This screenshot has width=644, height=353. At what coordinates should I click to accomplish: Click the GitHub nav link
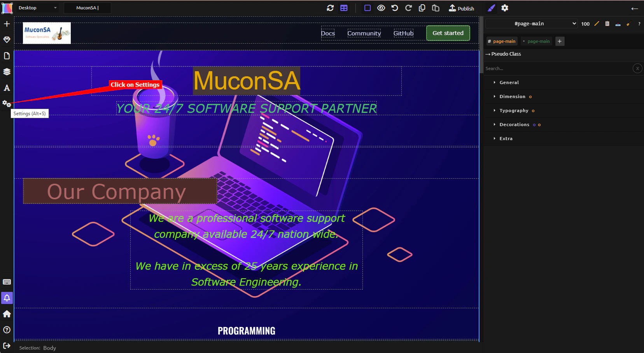(403, 33)
